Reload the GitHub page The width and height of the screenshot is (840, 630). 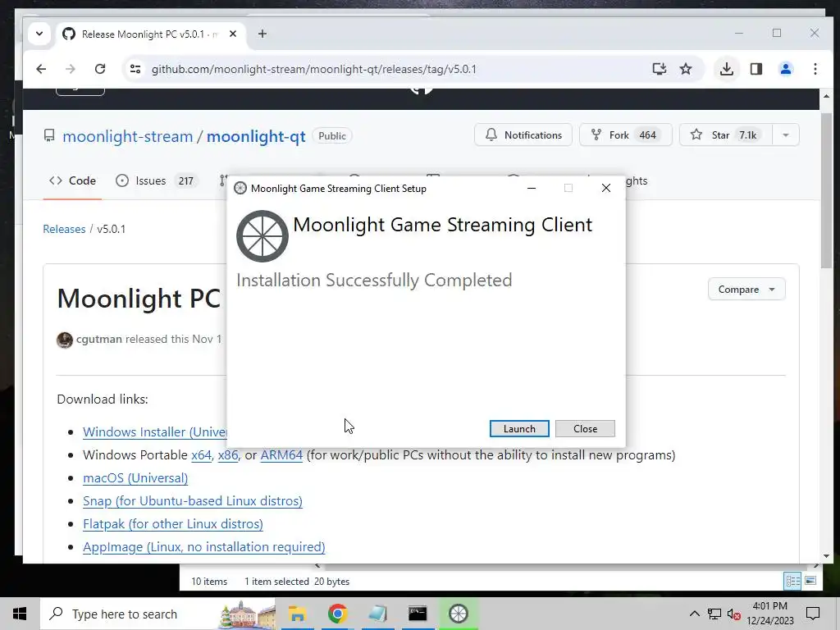100,69
